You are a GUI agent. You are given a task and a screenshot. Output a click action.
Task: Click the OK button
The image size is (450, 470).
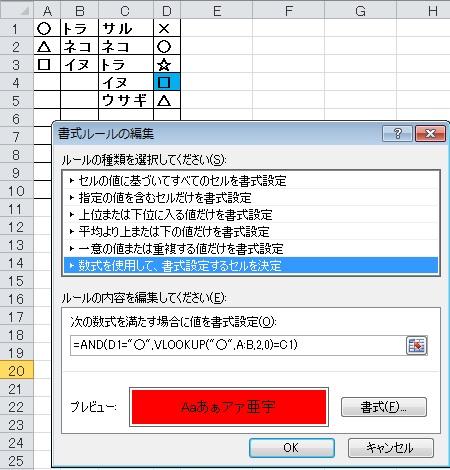(292, 448)
